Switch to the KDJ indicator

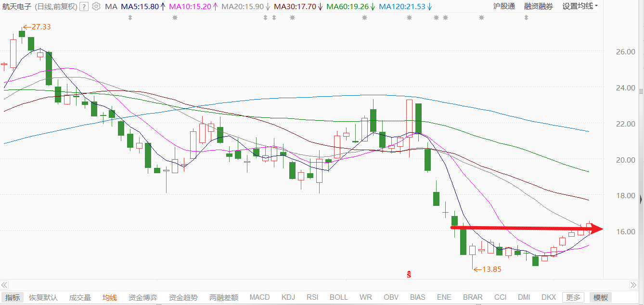(x=288, y=297)
